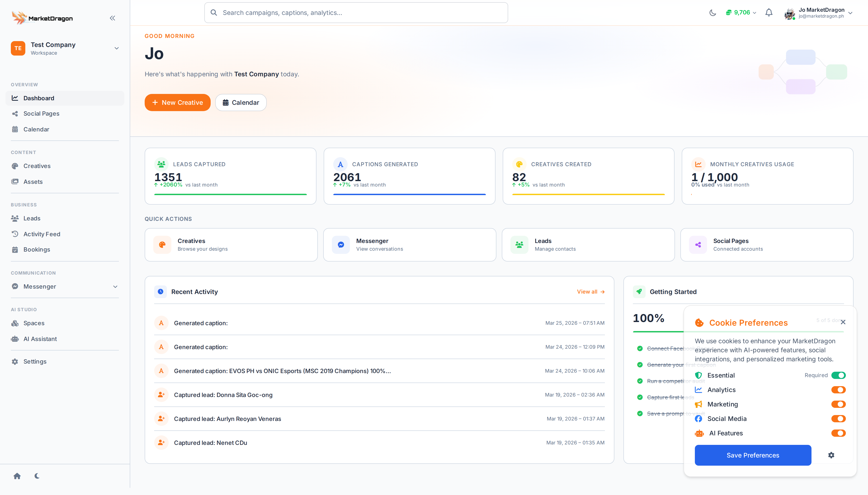
Task: Click View all recent activity link
Action: pos(591,292)
